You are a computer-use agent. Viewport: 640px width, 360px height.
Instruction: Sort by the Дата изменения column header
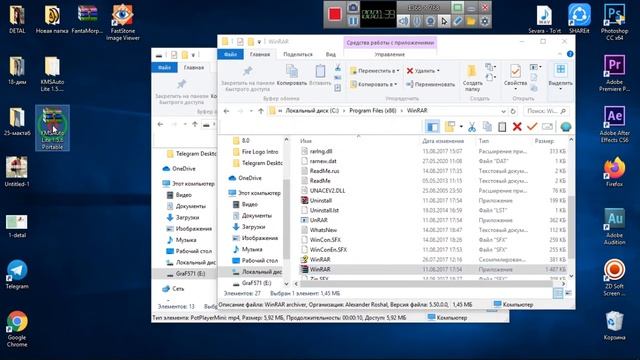coord(443,141)
